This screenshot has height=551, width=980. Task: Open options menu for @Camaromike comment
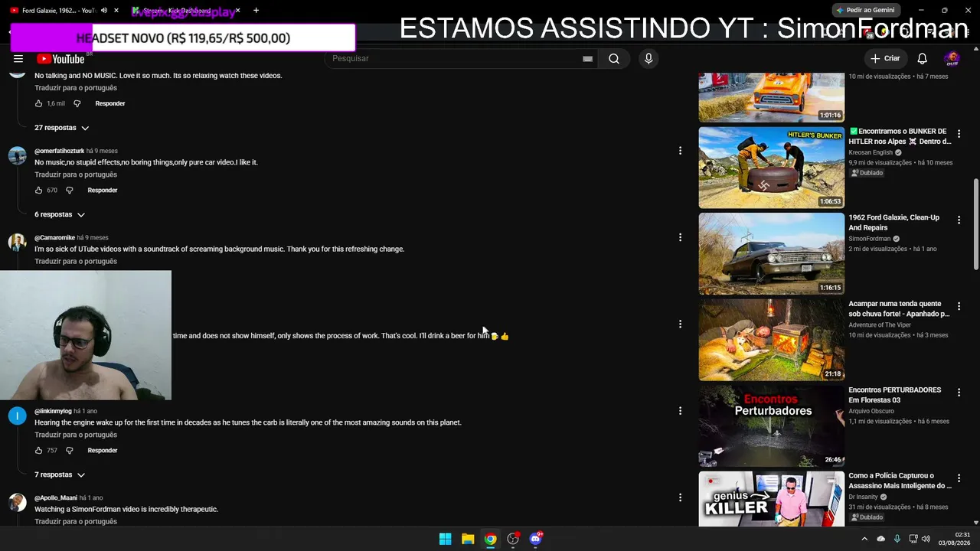pos(680,237)
